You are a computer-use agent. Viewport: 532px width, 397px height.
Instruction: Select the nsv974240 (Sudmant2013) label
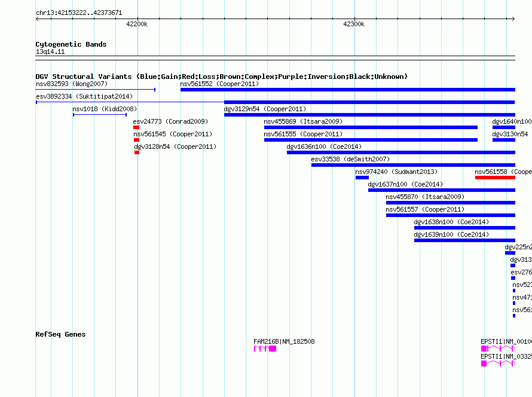[x=396, y=172]
